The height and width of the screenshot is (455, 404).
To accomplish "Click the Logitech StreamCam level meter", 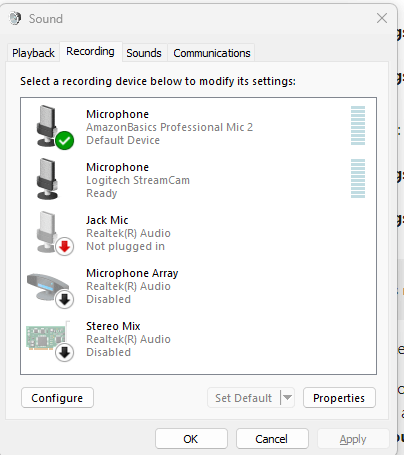I will click(x=358, y=178).
